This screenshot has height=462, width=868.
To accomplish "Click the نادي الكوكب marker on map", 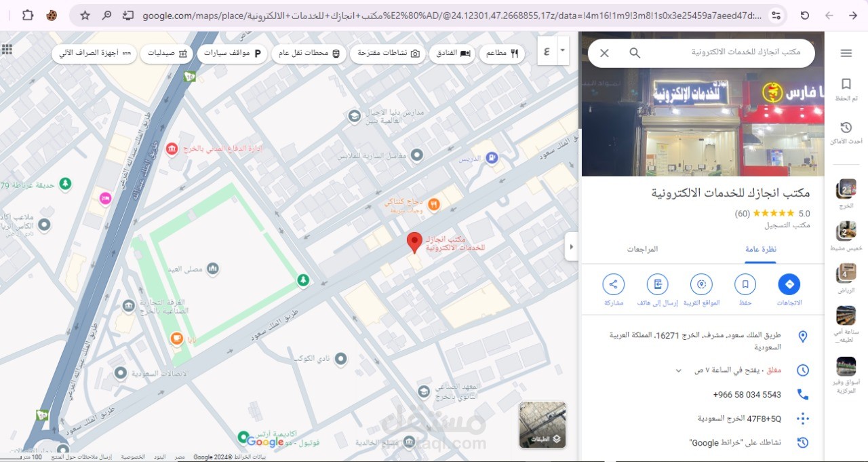I will pos(341,358).
